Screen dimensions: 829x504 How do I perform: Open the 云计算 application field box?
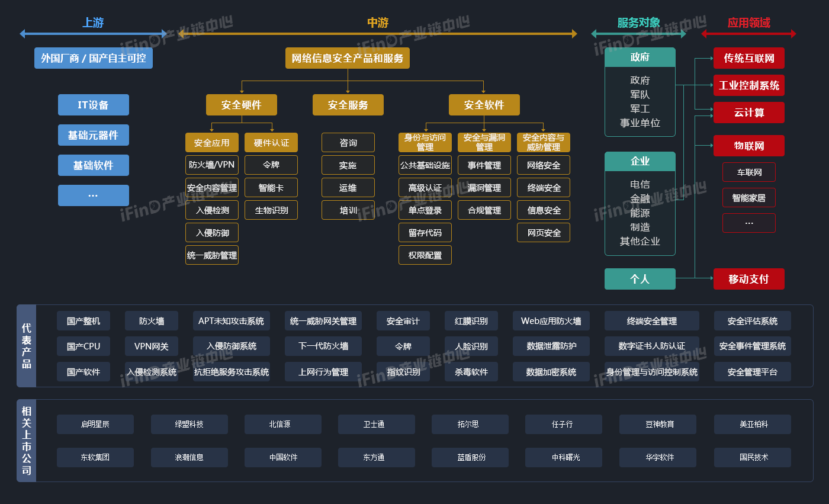[748, 113]
